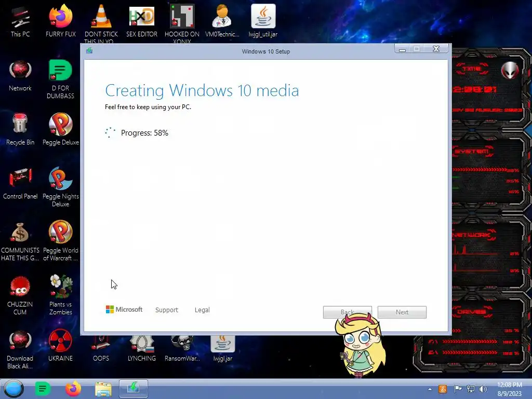Launch FURRY FUX Firefox shortcut

pos(60,21)
